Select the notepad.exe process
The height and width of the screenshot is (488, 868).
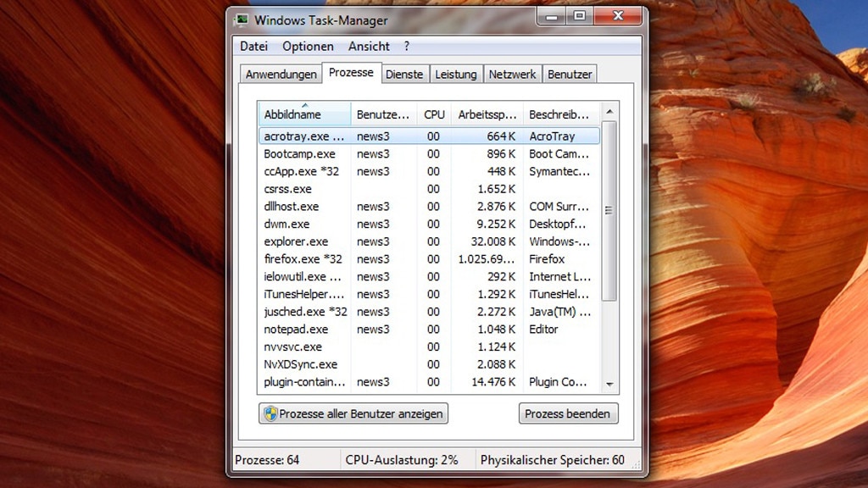[x=297, y=329]
